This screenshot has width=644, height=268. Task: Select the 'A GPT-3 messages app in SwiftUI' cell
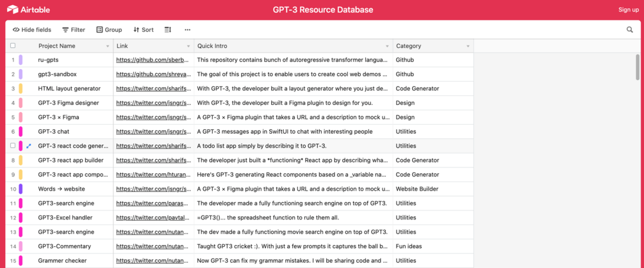(293, 132)
